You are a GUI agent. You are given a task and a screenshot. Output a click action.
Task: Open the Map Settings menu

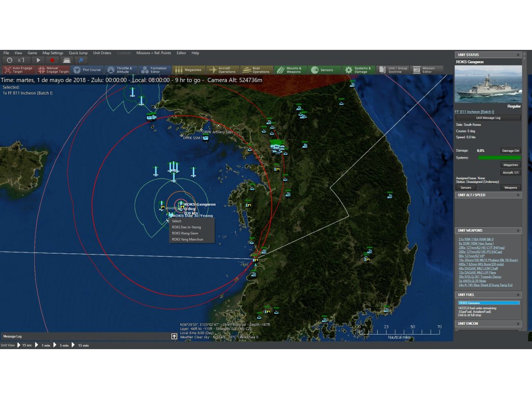52,53
